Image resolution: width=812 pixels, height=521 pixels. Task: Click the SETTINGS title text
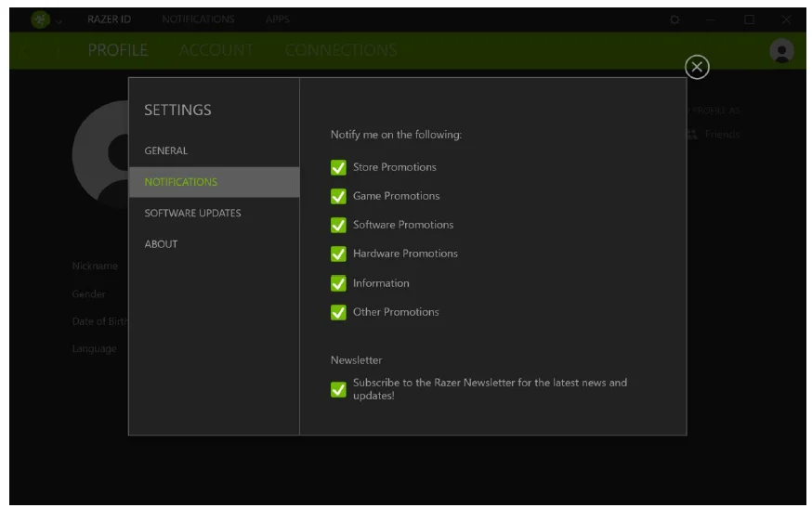(177, 110)
